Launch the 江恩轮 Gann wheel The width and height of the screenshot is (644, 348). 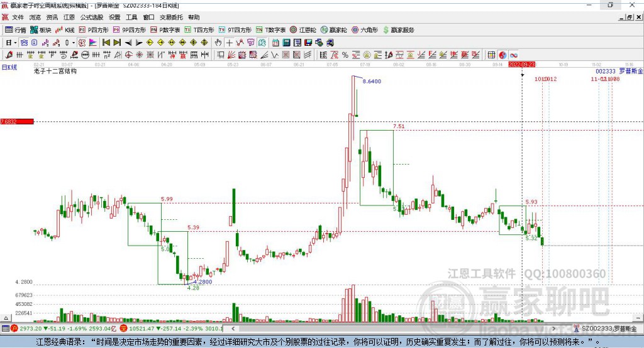[x=303, y=30]
